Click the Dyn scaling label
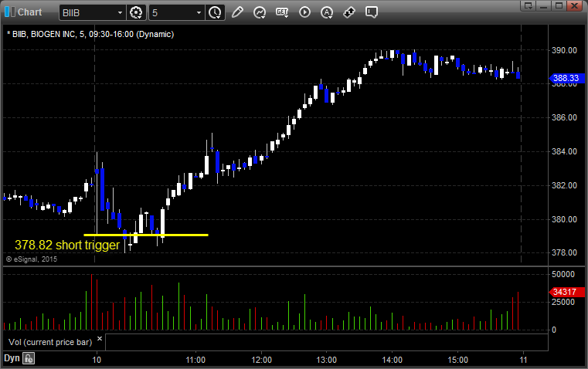Image resolution: width=588 pixels, height=369 pixels. (12, 358)
